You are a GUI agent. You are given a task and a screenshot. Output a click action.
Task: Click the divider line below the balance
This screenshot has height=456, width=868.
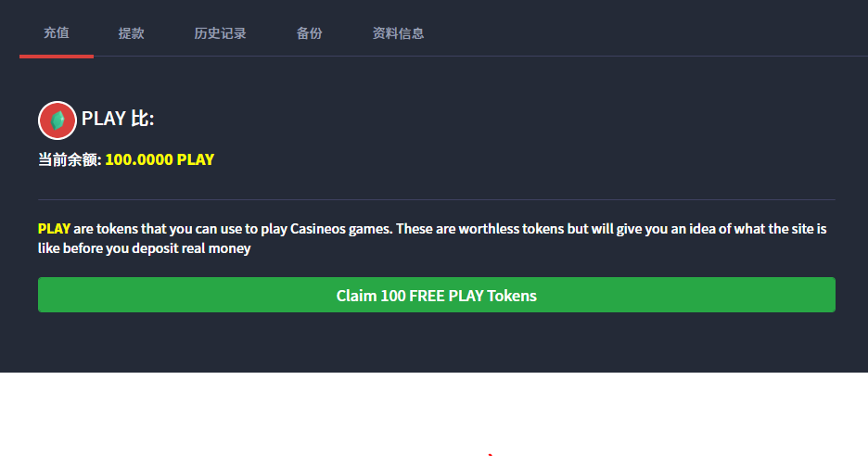(x=436, y=199)
